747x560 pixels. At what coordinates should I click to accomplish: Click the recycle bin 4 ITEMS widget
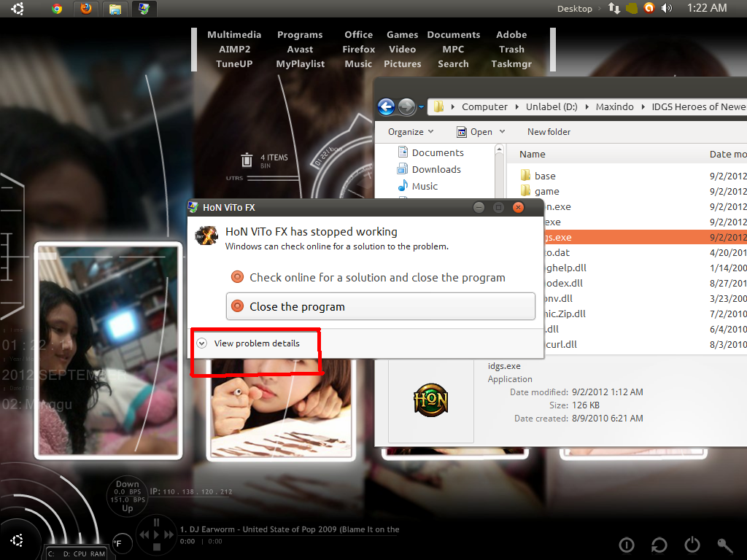pos(264,160)
